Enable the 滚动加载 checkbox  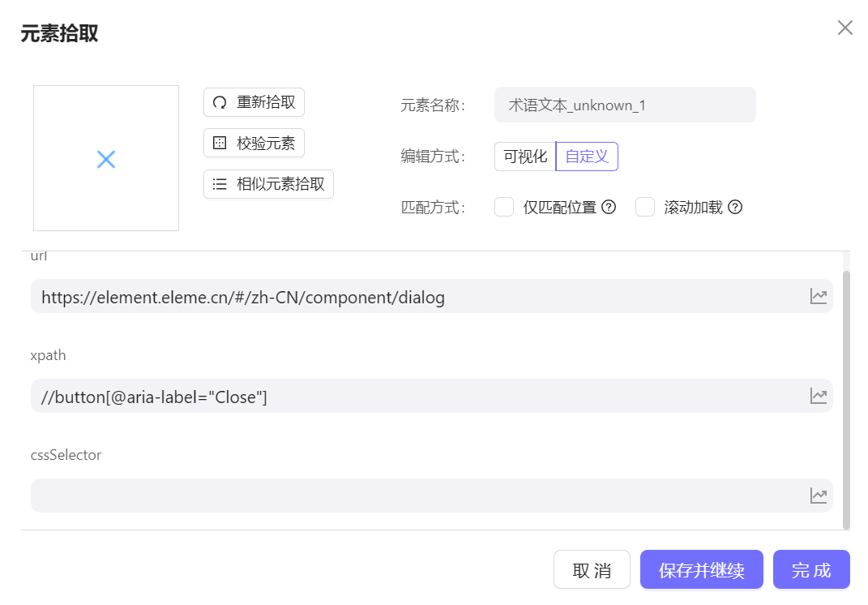(x=644, y=207)
